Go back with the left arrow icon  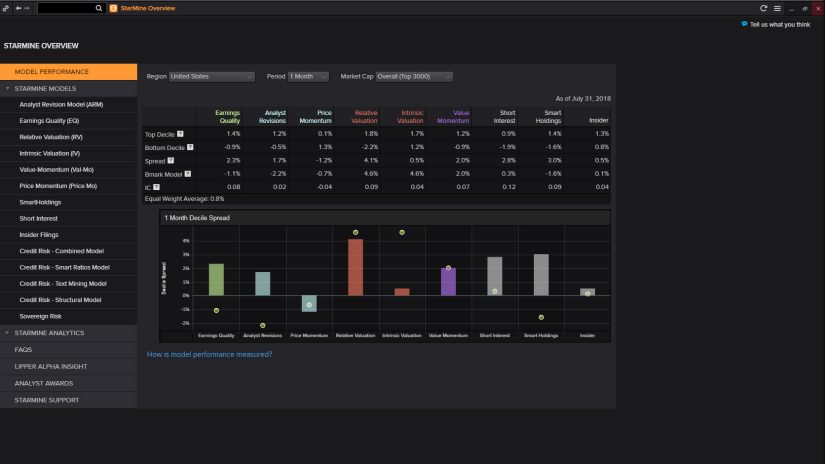click(18, 8)
